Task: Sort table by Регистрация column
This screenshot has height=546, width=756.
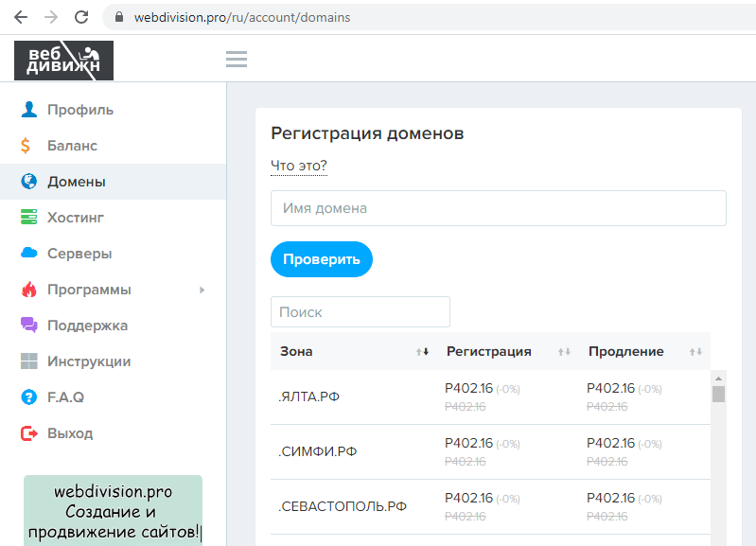Action: (564, 352)
